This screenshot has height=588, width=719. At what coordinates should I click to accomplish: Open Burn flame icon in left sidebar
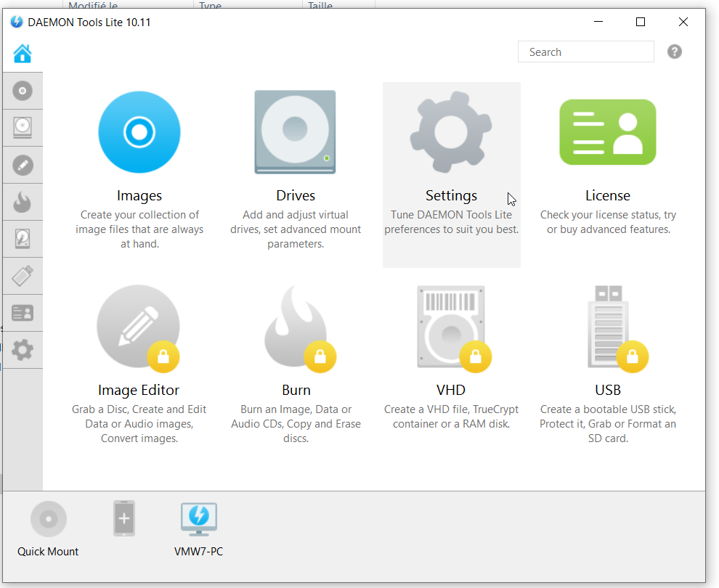[23, 202]
